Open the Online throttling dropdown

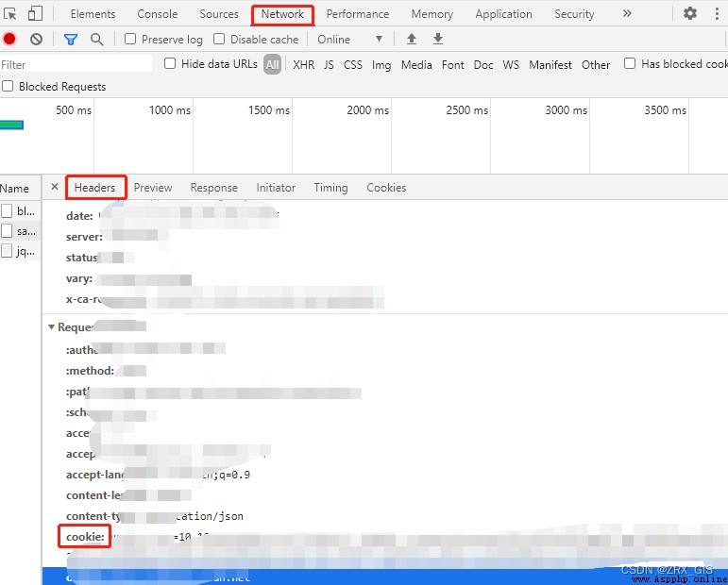[x=350, y=40]
